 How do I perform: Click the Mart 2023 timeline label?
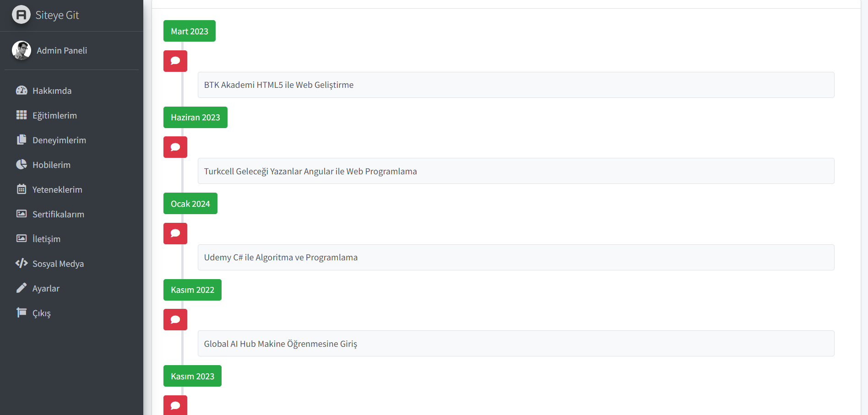pos(190,31)
